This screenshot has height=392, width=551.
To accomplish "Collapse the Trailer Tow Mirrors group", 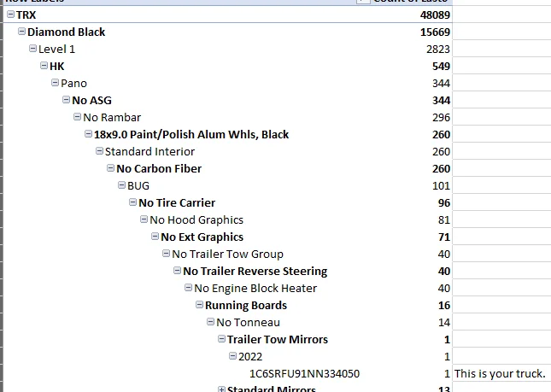I will pyautogui.click(x=221, y=339).
